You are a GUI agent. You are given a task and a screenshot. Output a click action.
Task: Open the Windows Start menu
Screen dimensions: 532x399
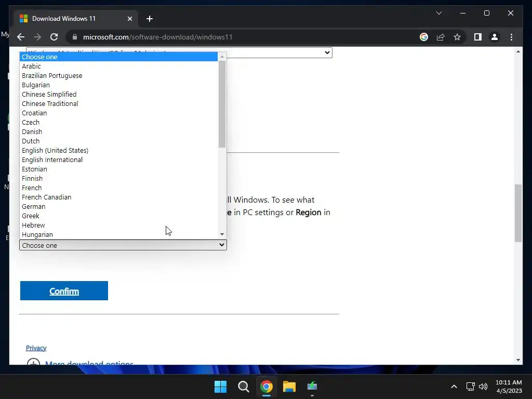pos(220,387)
